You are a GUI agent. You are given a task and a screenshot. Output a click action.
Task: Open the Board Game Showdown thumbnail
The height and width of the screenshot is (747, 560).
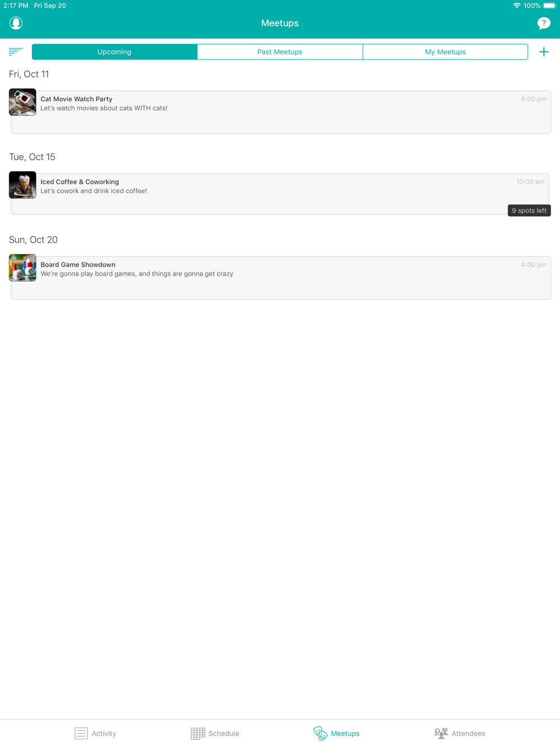pyautogui.click(x=22, y=268)
